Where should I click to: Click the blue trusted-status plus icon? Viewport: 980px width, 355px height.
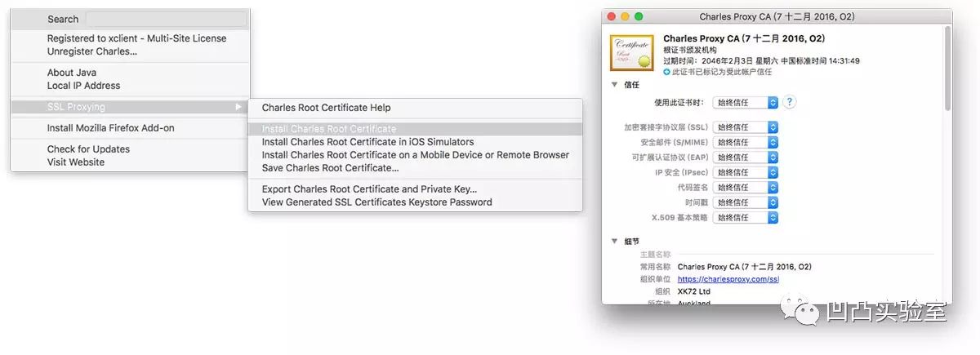pyautogui.click(x=666, y=72)
